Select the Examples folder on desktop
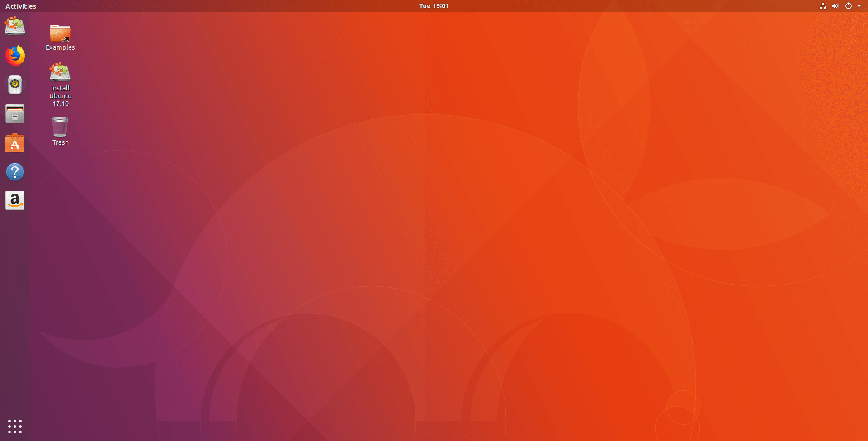The image size is (868, 441). pyautogui.click(x=60, y=38)
